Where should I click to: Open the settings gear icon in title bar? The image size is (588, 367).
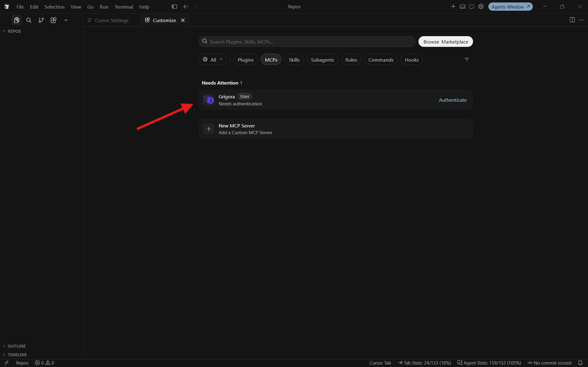click(481, 7)
